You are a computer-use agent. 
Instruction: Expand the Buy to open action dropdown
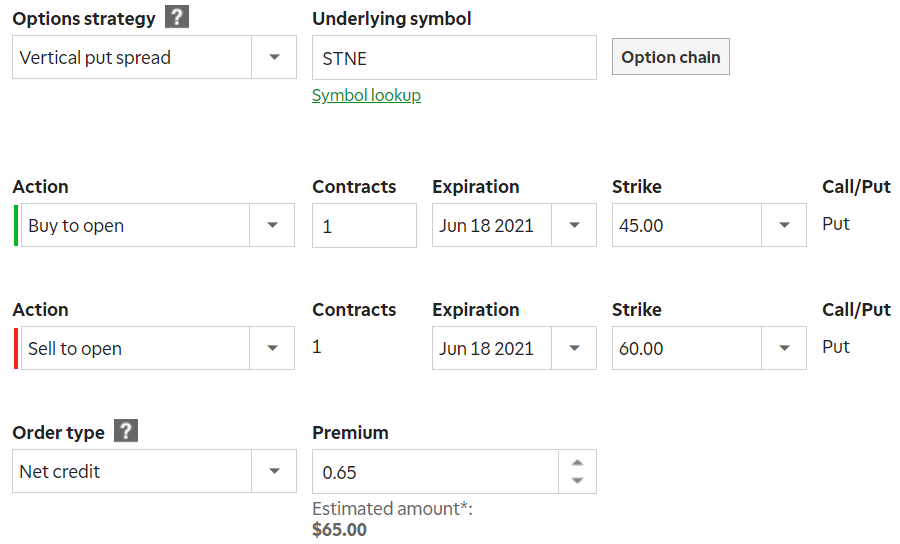pos(158,226)
